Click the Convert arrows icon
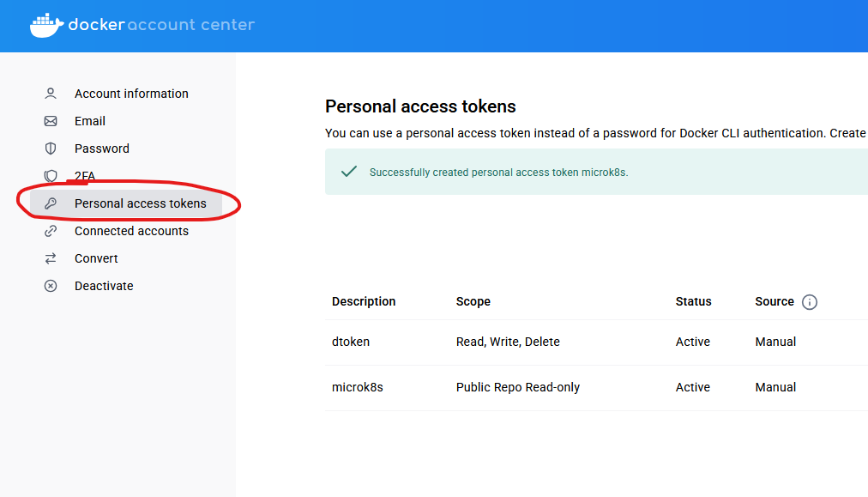The height and width of the screenshot is (497, 868). click(51, 258)
